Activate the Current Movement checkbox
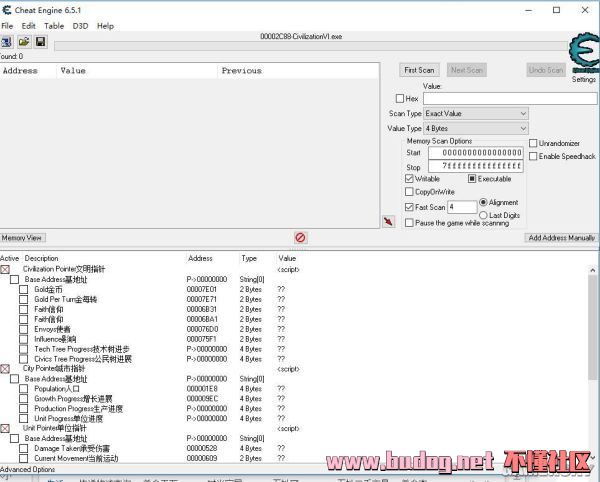This screenshot has height=482, width=600. coord(23,458)
